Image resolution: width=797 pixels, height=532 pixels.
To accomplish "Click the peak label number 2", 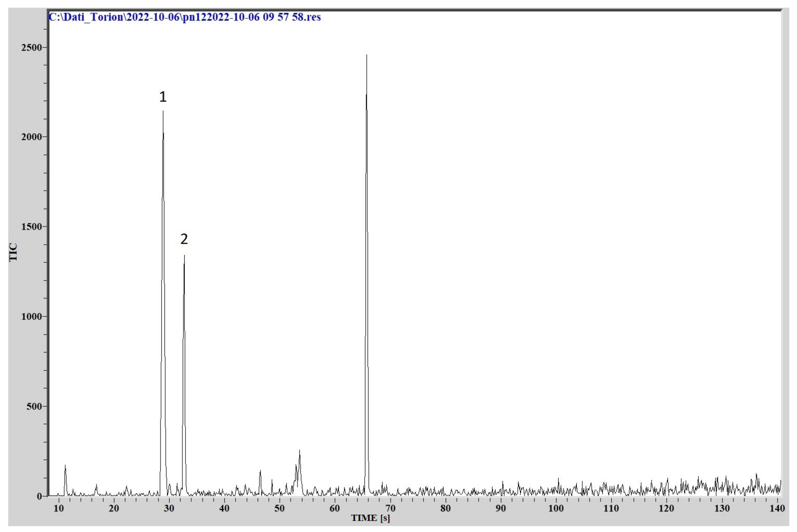I will click(184, 239).
